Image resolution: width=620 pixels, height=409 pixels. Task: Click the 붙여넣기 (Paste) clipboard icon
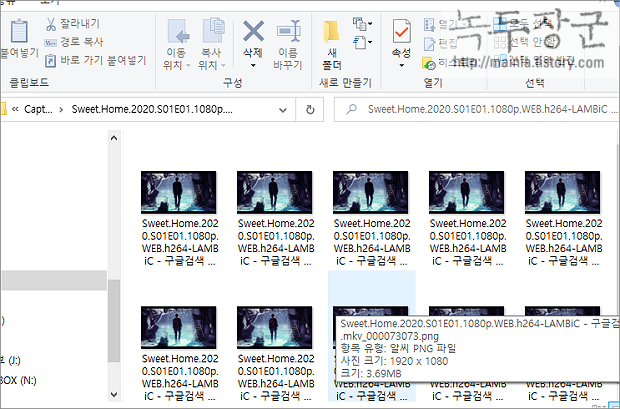(x=18, y=31)
